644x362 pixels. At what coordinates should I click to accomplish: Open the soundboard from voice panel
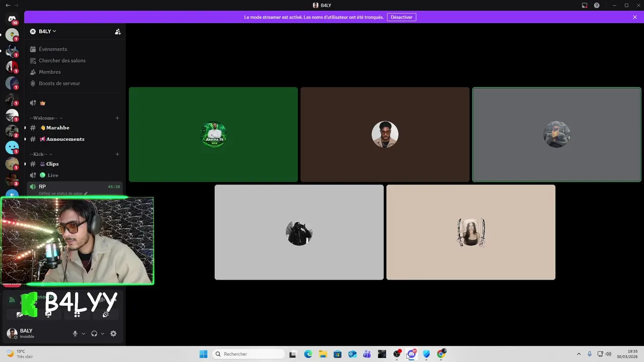(x=106, y=314)
